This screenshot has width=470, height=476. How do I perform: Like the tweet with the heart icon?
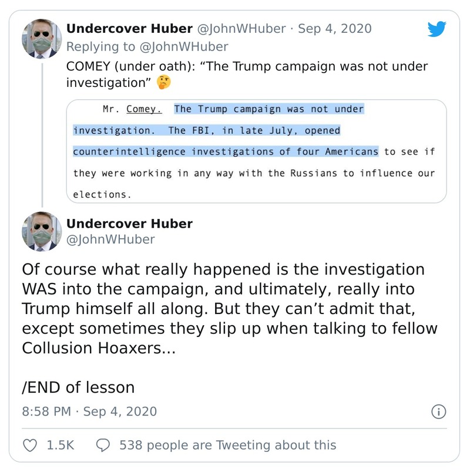point(30,445)
